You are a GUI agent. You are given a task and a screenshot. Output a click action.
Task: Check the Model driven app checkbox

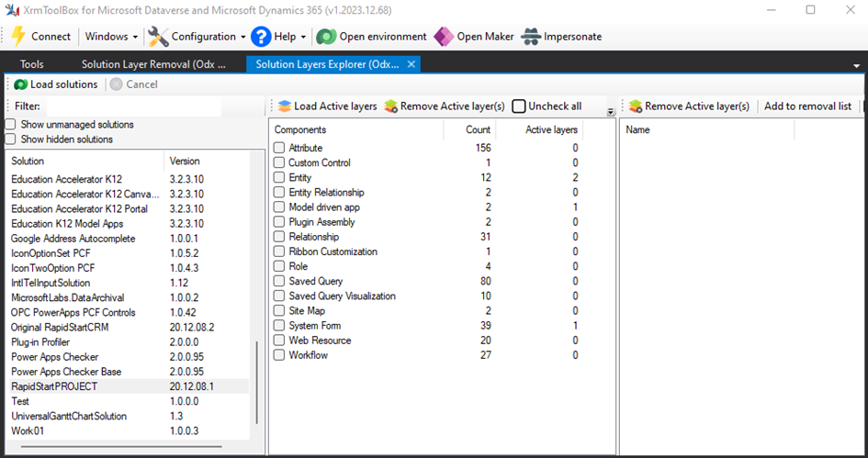[x=279, y=207]
